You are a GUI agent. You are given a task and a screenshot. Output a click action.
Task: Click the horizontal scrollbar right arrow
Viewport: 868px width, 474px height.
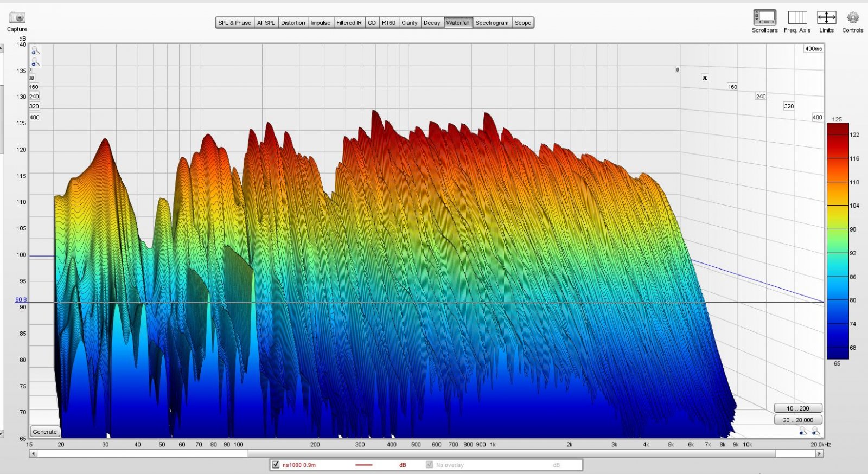(x=819, y=453)
